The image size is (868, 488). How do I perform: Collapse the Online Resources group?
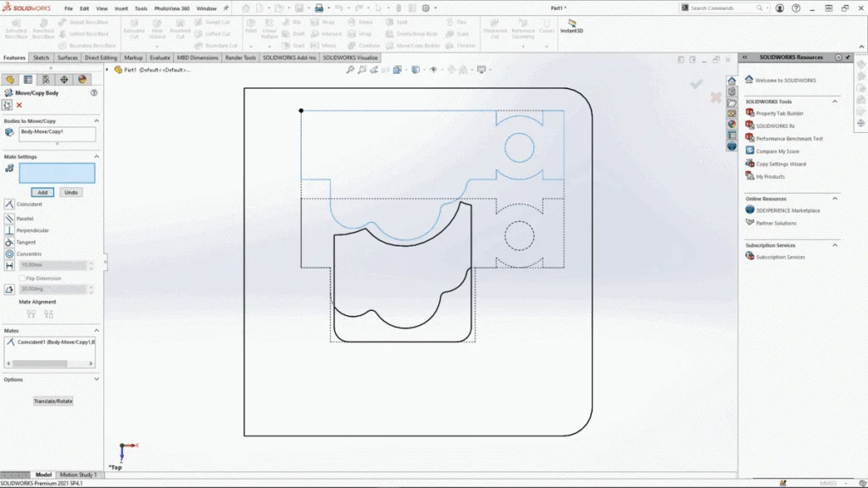point(835,199)
